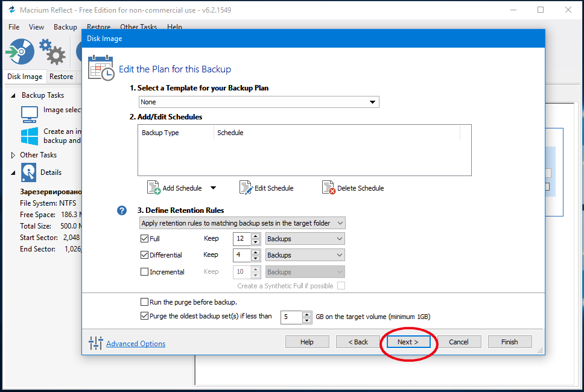
Task: Click the Add Schedule document icon
Action: tap(153, 188)
